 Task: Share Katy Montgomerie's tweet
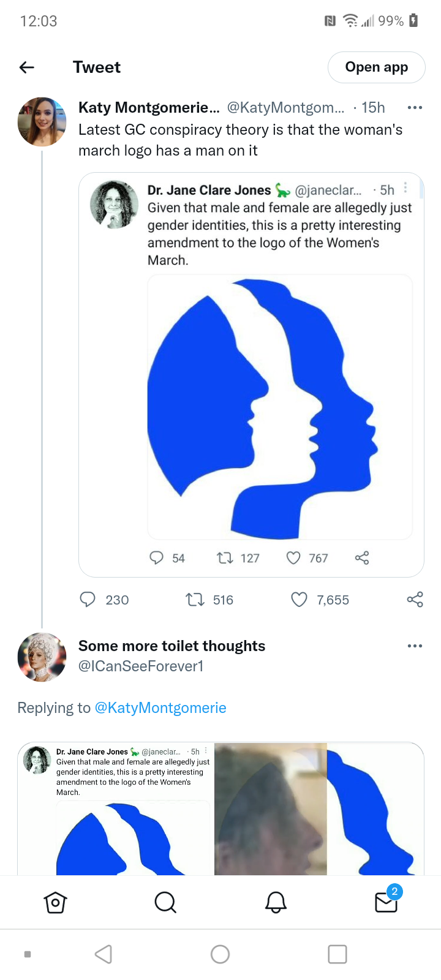click(415, 600)
